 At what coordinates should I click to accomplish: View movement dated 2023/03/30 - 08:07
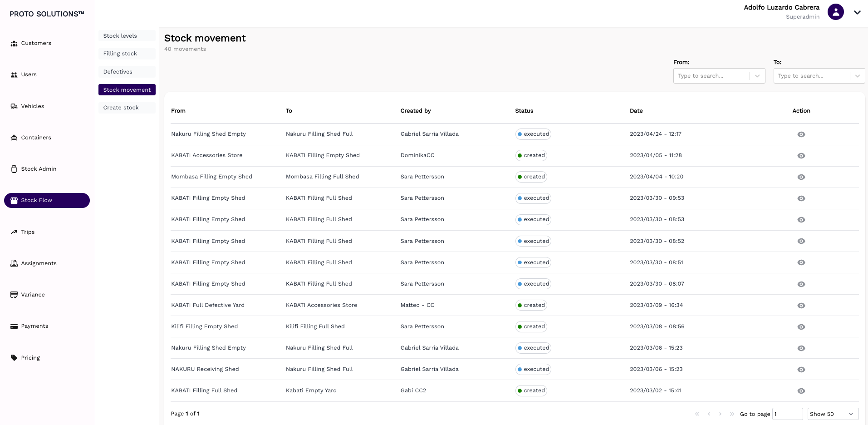click(x=801, y=284)
